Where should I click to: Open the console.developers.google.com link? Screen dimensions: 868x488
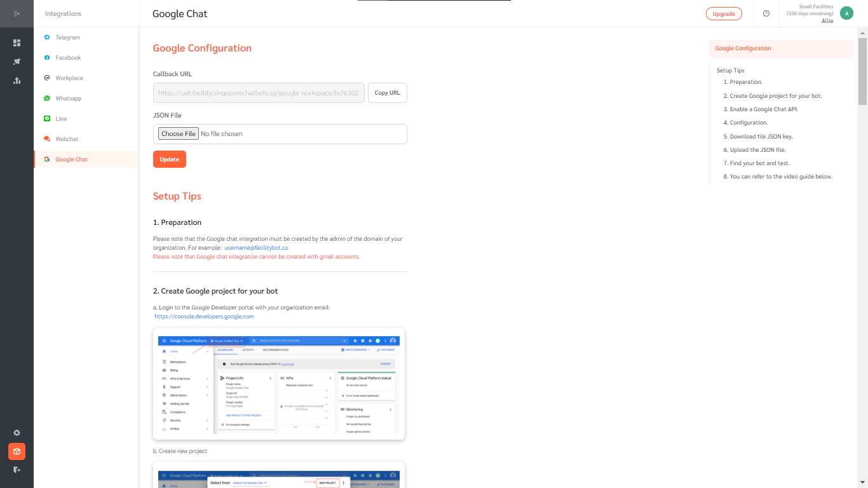click(x=204, y=316)
